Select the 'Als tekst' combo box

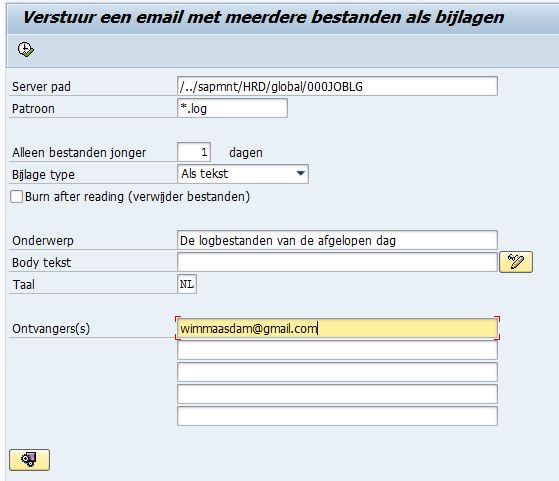coord(242,174)
